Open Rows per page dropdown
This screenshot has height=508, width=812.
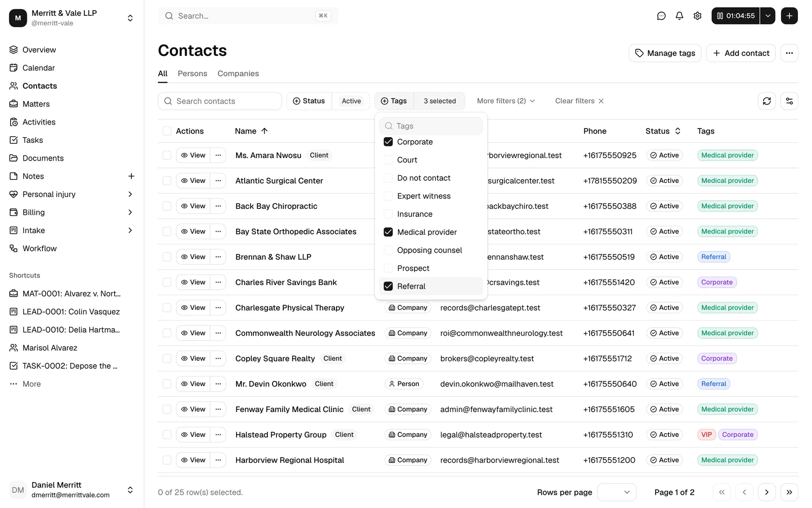pyautogui.click(x=617, y=492)
